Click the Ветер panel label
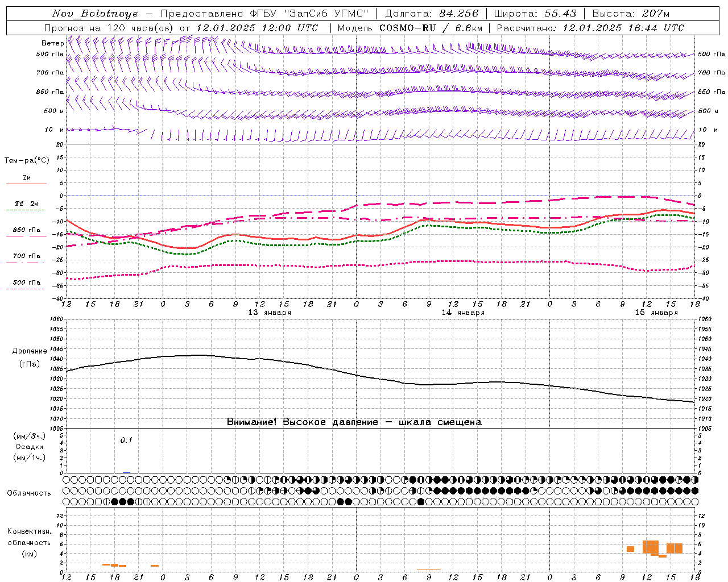Viewport: 728px width, 582px height. 52,43
